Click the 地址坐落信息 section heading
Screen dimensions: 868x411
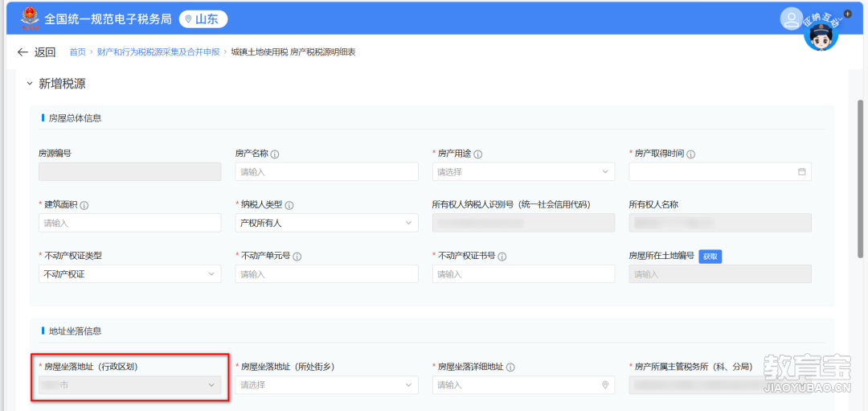[75, 331]
